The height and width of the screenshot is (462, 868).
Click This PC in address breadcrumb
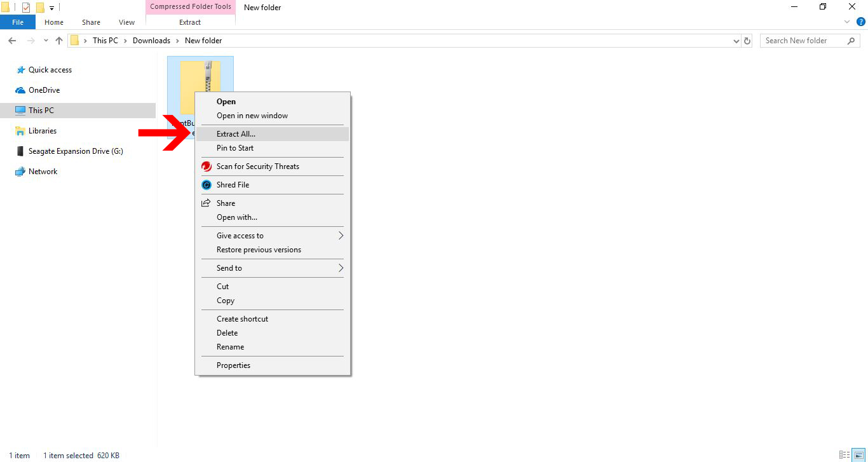105,41
